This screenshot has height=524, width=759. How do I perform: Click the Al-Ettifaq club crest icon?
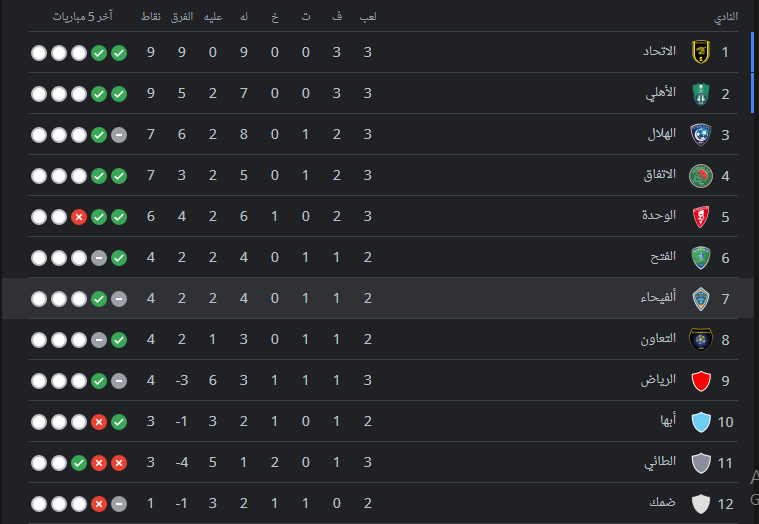(700, 175)
